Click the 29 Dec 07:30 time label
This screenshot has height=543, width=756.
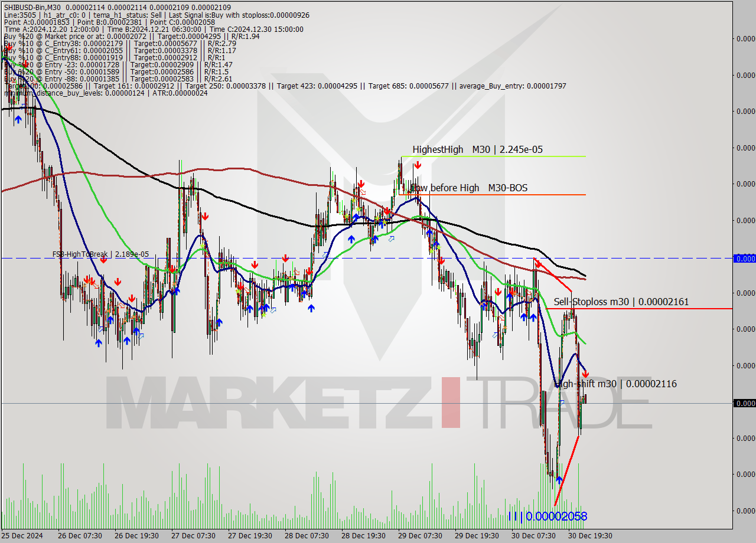click(421, 535)
